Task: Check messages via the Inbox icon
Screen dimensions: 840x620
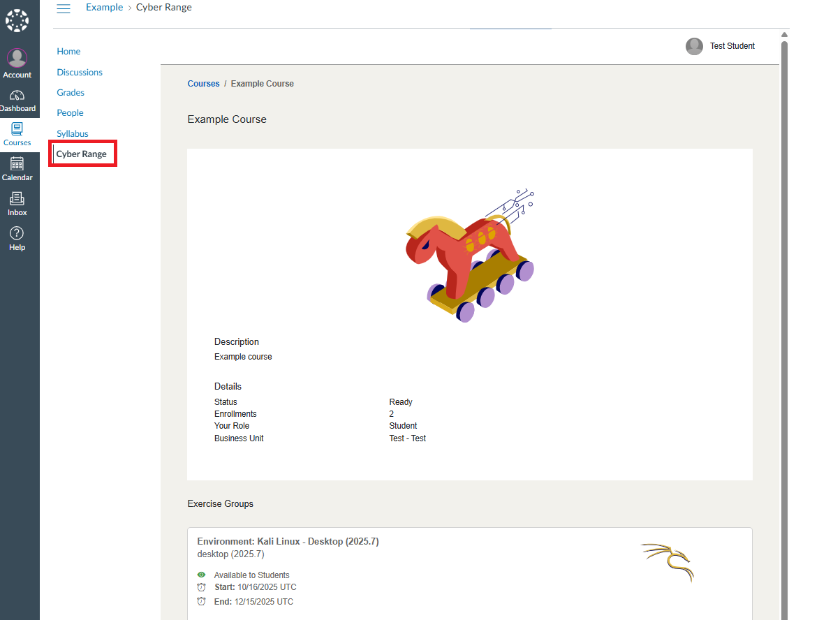Action: pos(17,201)
